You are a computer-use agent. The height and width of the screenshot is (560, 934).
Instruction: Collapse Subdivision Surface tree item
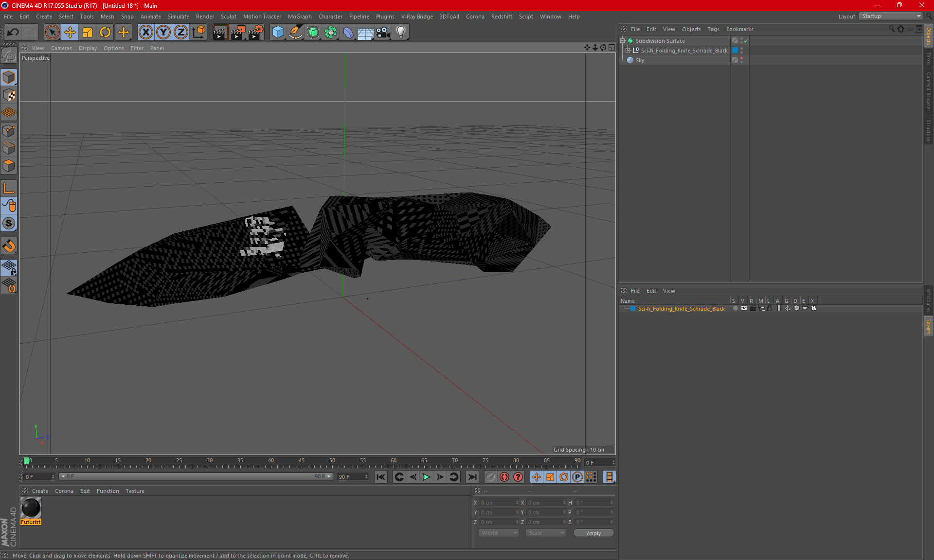[622, 41]
